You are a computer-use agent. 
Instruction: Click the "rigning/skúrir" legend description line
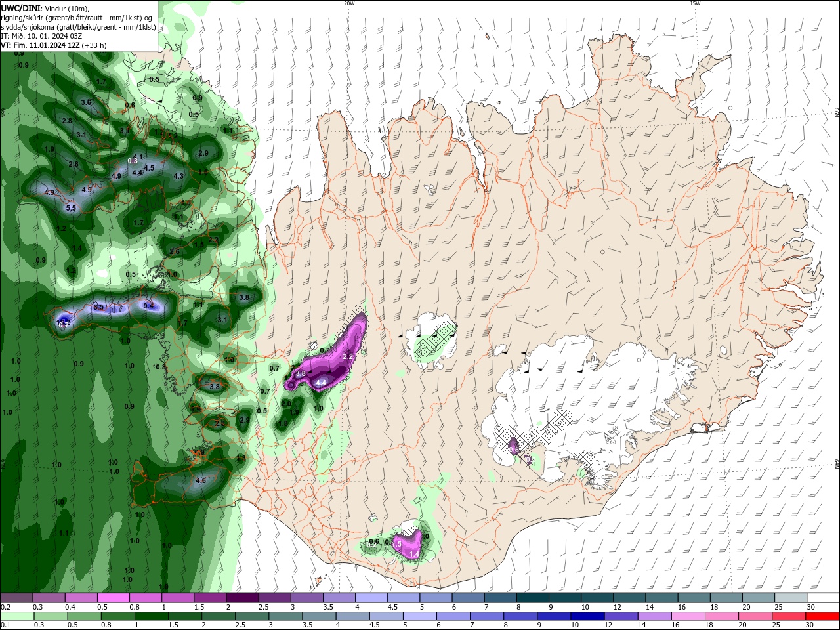(x=77, y=18)
